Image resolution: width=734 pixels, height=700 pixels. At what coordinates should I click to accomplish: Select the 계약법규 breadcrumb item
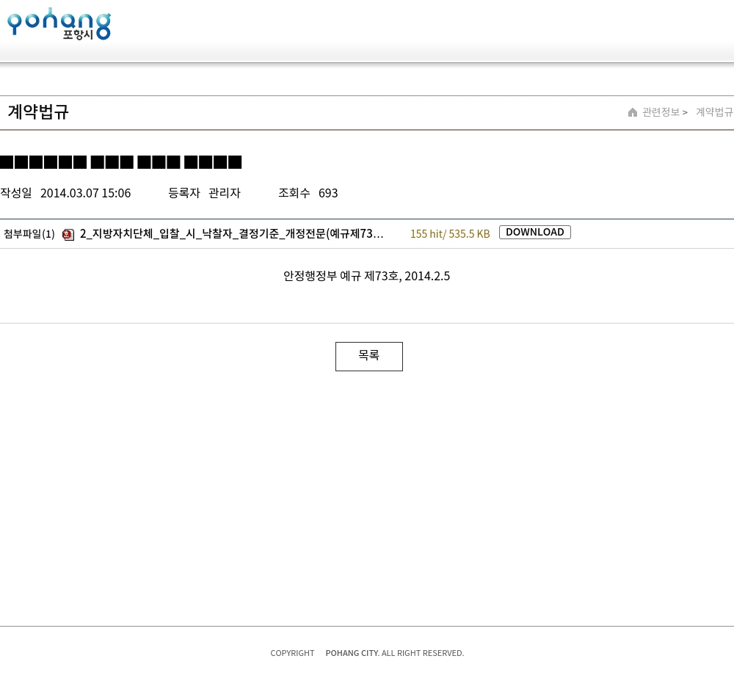[x=713, y=112]
